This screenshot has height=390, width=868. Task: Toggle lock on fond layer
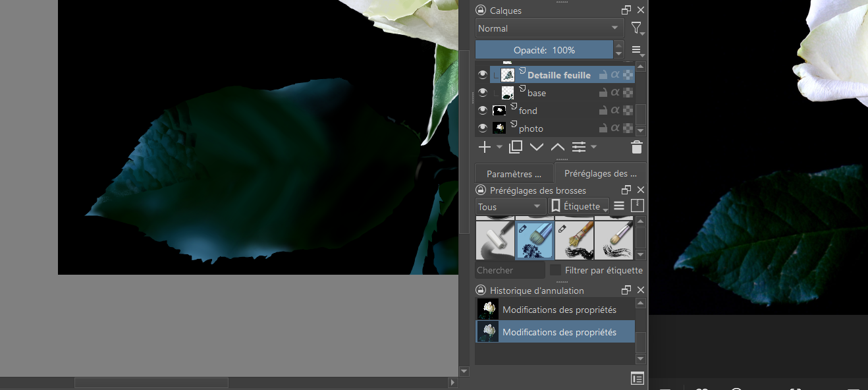(x=603, y=111)
